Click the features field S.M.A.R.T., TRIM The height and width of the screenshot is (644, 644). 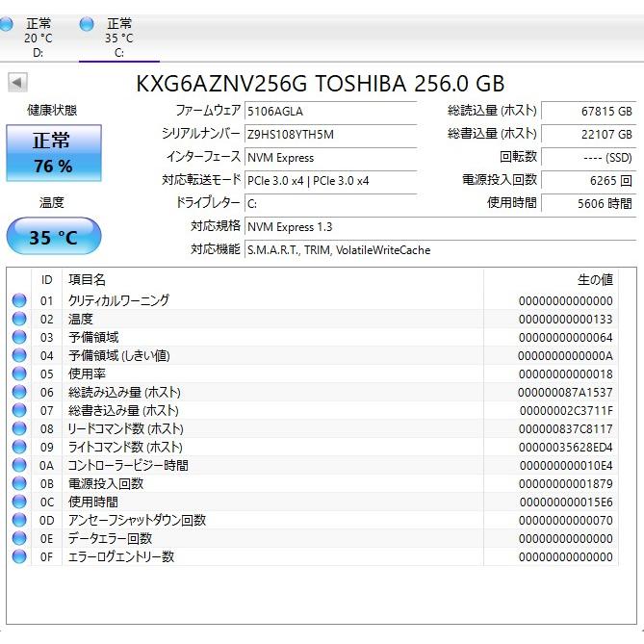[440, 249]
